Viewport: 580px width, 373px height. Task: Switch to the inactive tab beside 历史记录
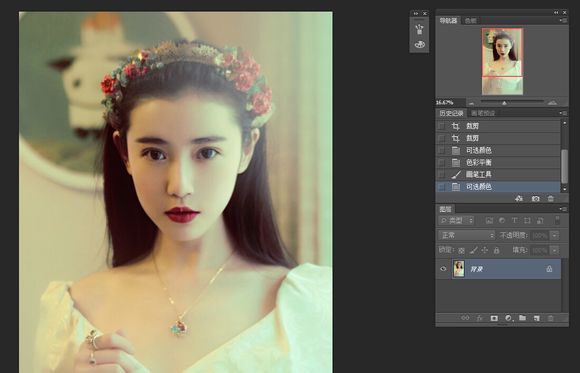[x=483, y=113]
